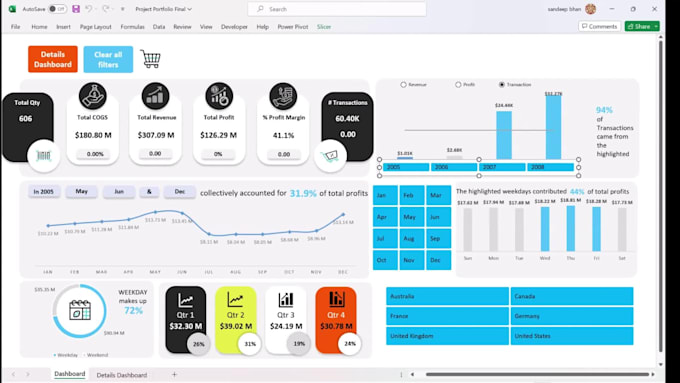Switch to the Details Dashboard sheet tab

point(122,375)
